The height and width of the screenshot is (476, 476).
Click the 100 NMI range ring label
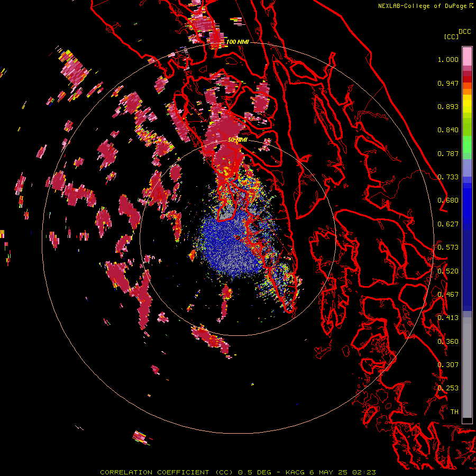[237, 42]
